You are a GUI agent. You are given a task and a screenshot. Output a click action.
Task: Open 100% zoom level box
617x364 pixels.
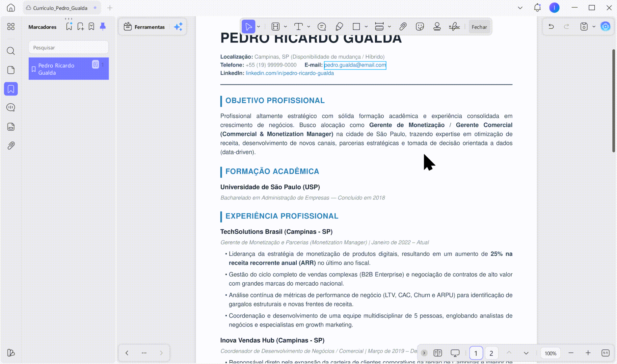click(550, 353)
